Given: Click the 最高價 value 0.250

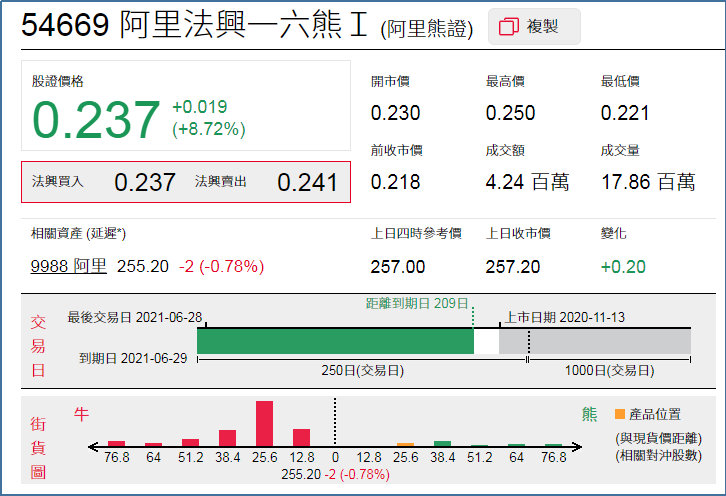Looking at the screenshot, I should point(510,113).
